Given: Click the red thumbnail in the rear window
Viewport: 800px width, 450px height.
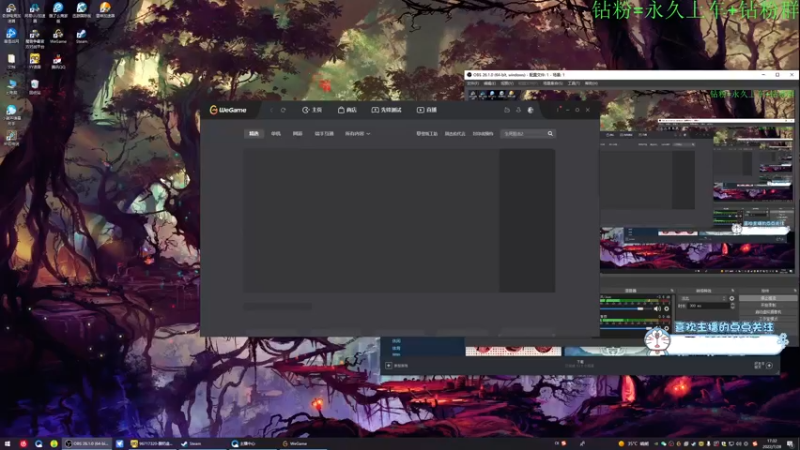Looking at the screenshot, I should coord(513,351).
